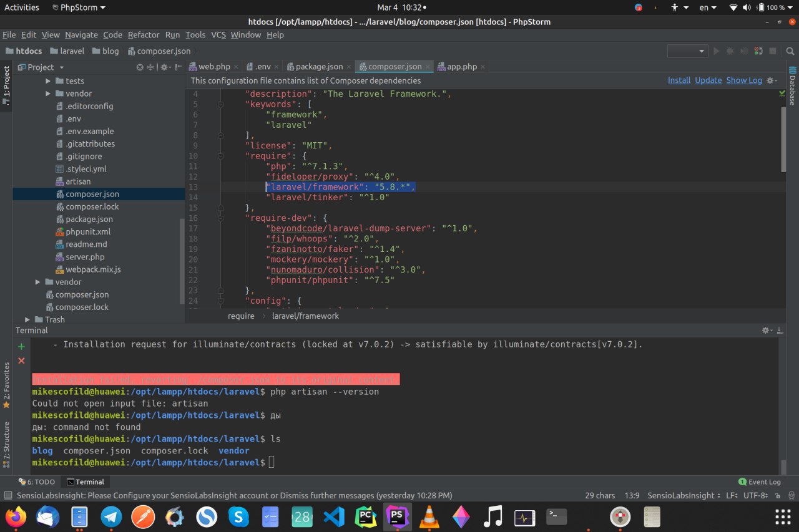Click the terminal command prompt input
Viewport: 799px width, 532px height.
[x=272, y=462]
